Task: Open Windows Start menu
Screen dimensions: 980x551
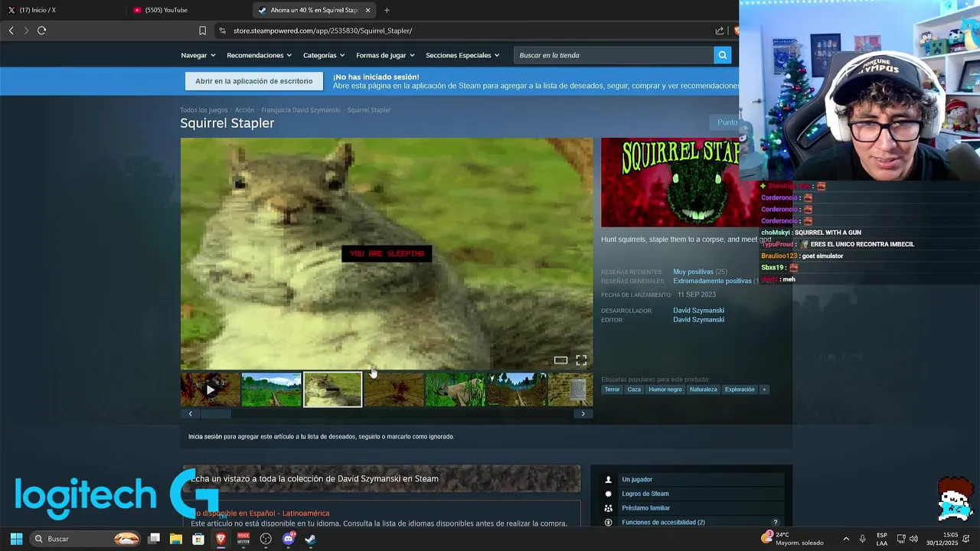Action: click(x=16, y=539)
